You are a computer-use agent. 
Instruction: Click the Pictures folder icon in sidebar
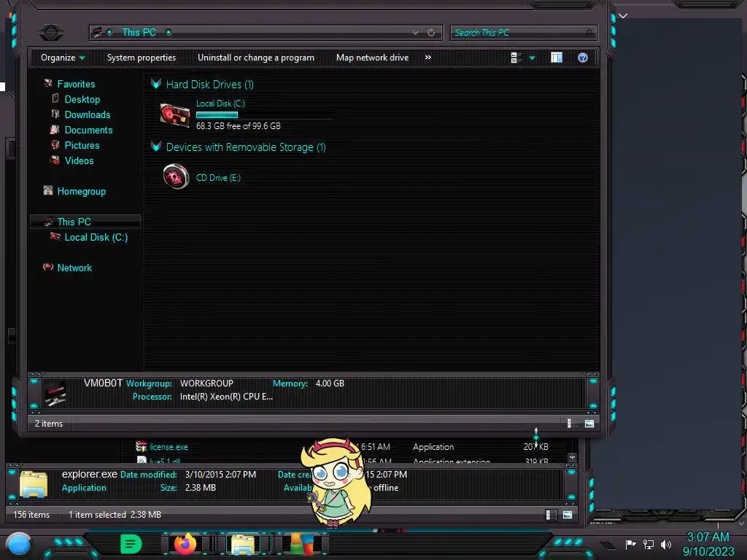tap(55, 145)
